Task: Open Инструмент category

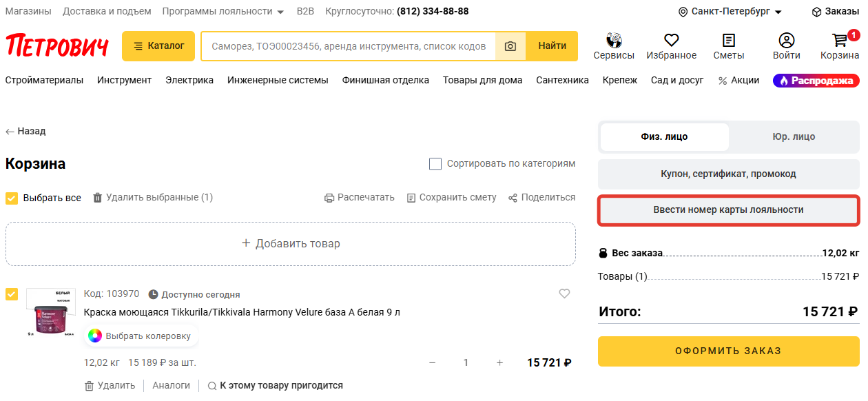Action: pyautogui.click(x=124, y=80)
